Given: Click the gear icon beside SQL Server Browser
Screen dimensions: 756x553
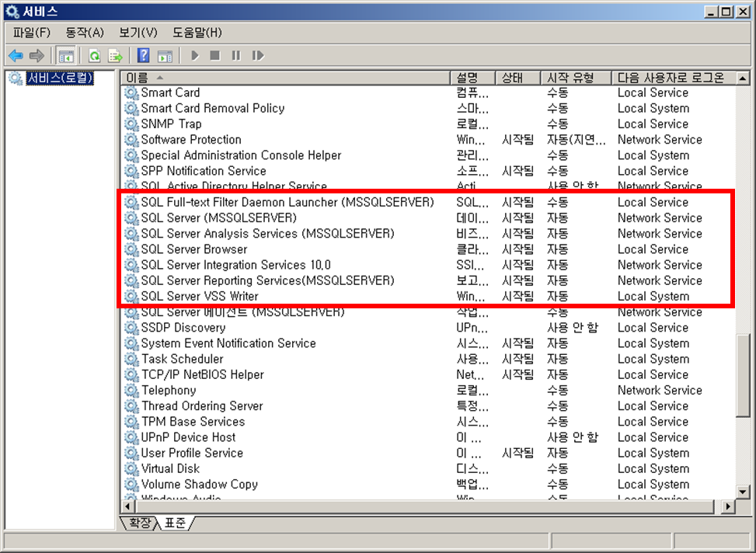Looking at the screenshot, I should [131, 249].
